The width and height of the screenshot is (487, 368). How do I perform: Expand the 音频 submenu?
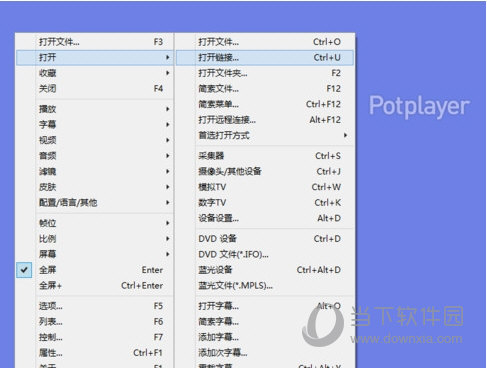click(x=95, y=156)
